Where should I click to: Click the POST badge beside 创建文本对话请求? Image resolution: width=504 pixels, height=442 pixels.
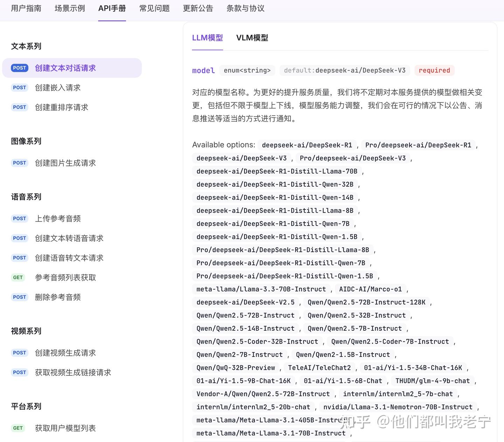pos(19,68)
